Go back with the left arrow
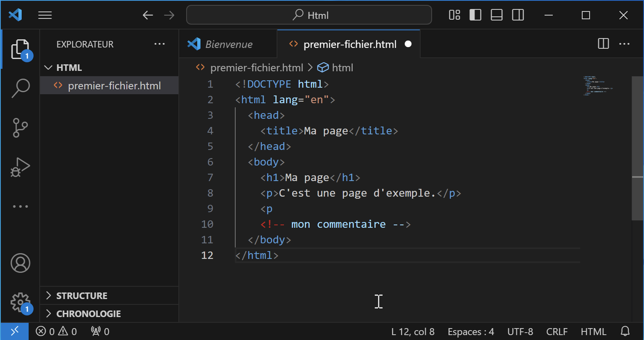Image resolution: width=644 pixels, height=340 pixels. [148, 15]
